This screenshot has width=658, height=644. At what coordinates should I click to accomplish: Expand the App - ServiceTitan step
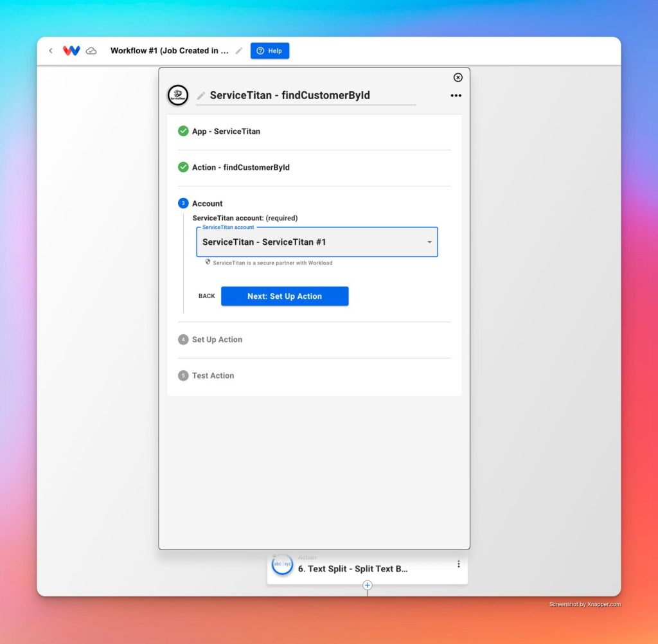314,131
